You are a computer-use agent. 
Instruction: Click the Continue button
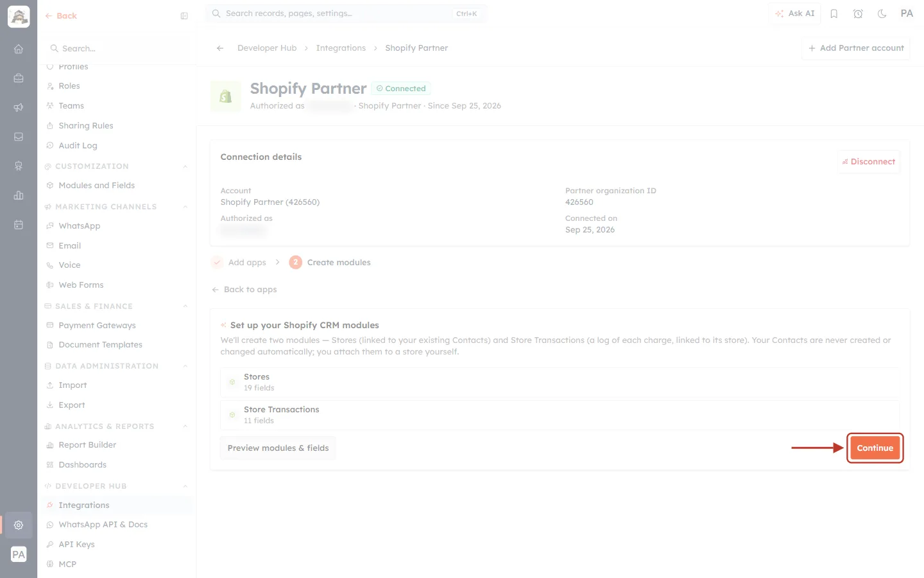click(x=875, y=448)
